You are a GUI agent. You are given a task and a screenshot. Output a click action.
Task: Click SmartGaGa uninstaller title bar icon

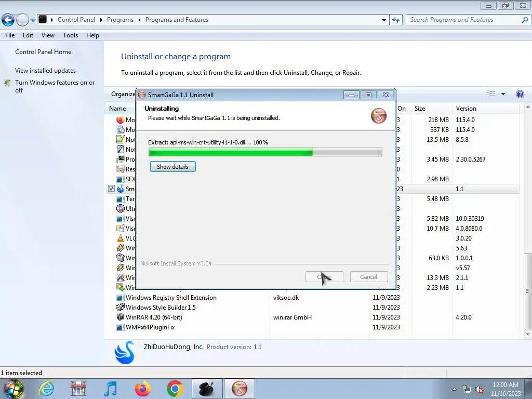tap(142, 95)
